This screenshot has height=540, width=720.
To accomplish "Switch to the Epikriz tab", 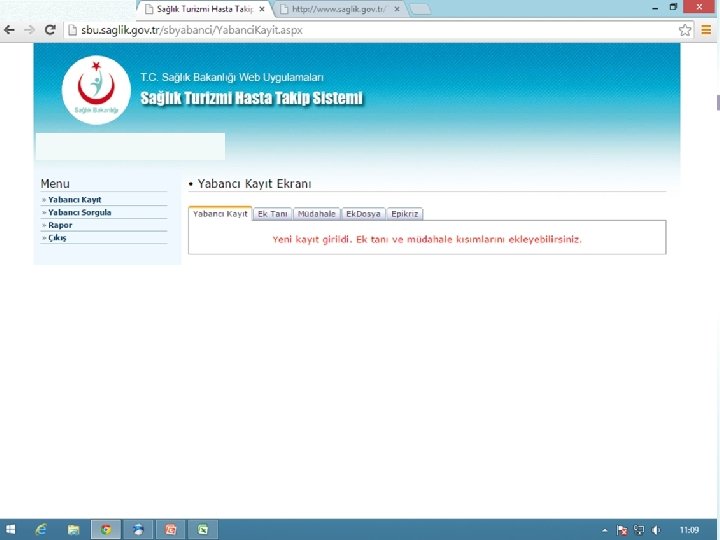I will tap(405, 214).
